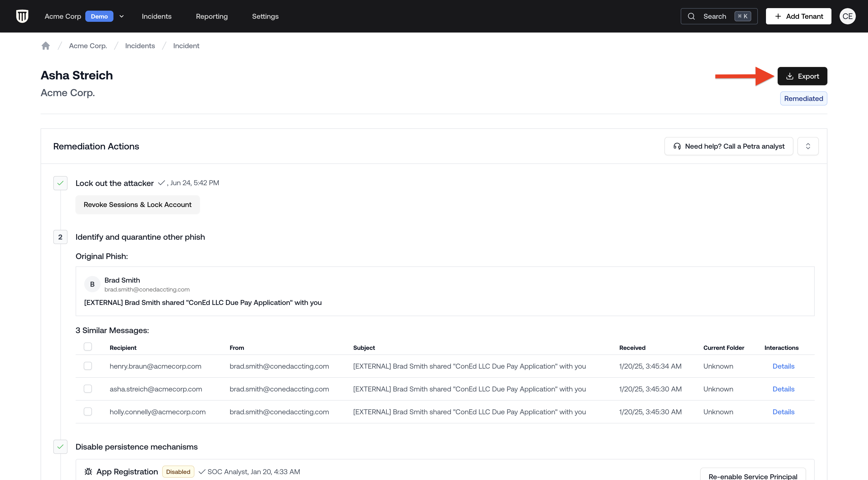Click the Lock out attacker checkmark box
868x480 pixels.
click(60, 183)
